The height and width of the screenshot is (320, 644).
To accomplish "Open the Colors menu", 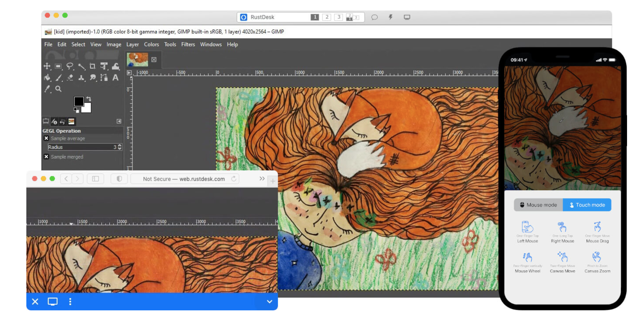I will pos(151,44).
